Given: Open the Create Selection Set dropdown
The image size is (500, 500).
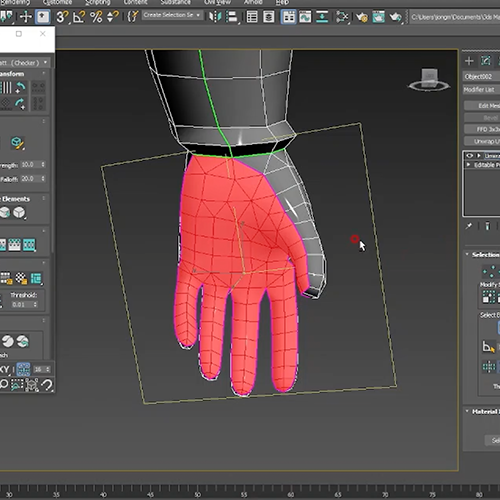Looking at the screenshot, I should 172,15.
